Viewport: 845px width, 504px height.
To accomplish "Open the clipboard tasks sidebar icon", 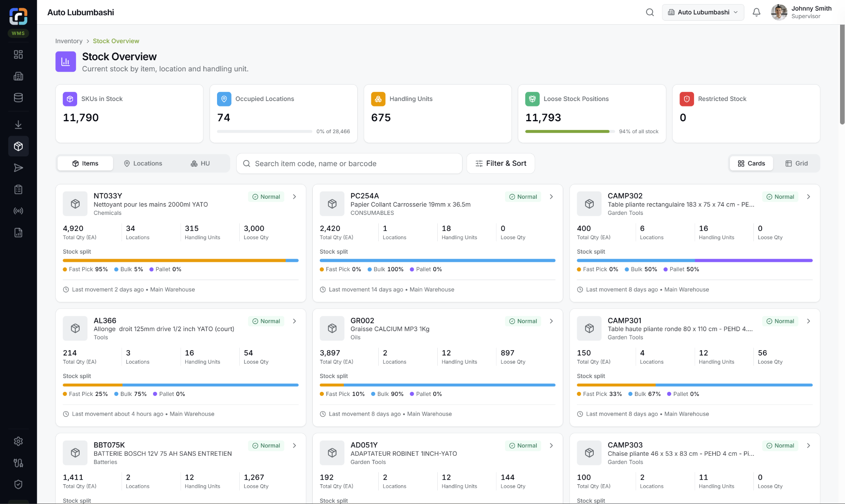I will (18, 189).
